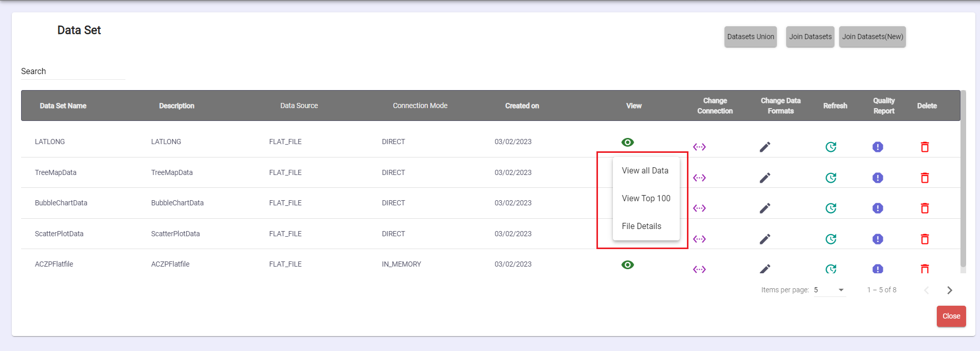Delete the TreeMapData dataset
The height and width of the screenshot is (351, 980).
(x=924, y=178)
